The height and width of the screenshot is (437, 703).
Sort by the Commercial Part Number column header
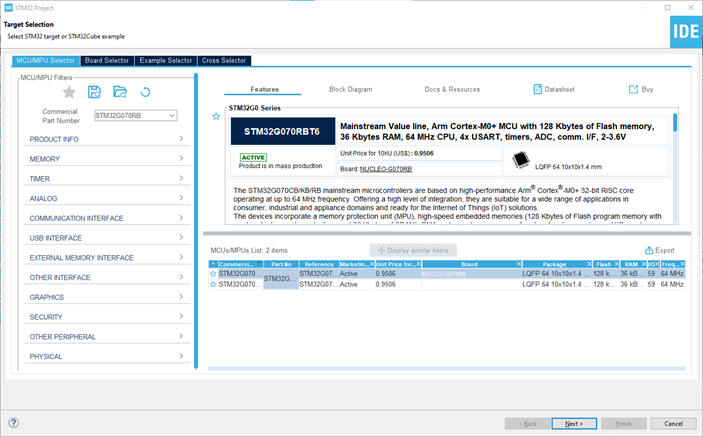click(x=241, y=264)
